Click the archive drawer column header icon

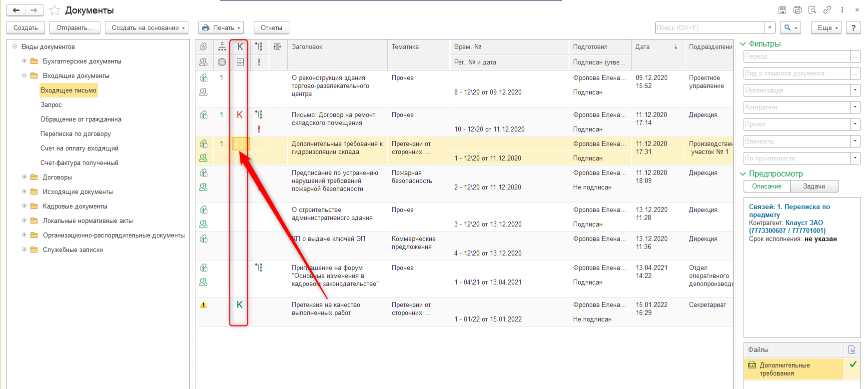tap(240, 62)
